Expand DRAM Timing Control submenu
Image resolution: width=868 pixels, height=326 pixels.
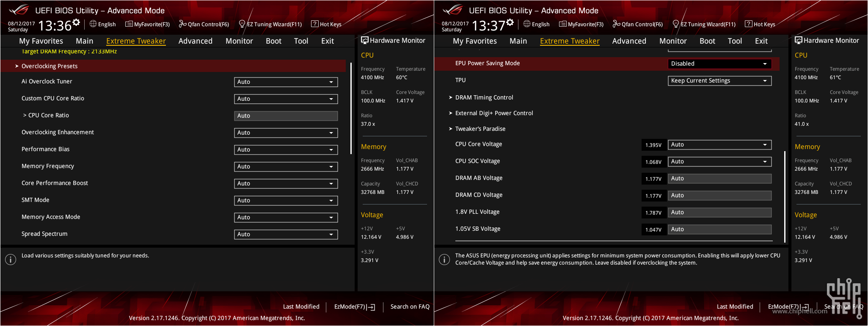click(484, 97)
